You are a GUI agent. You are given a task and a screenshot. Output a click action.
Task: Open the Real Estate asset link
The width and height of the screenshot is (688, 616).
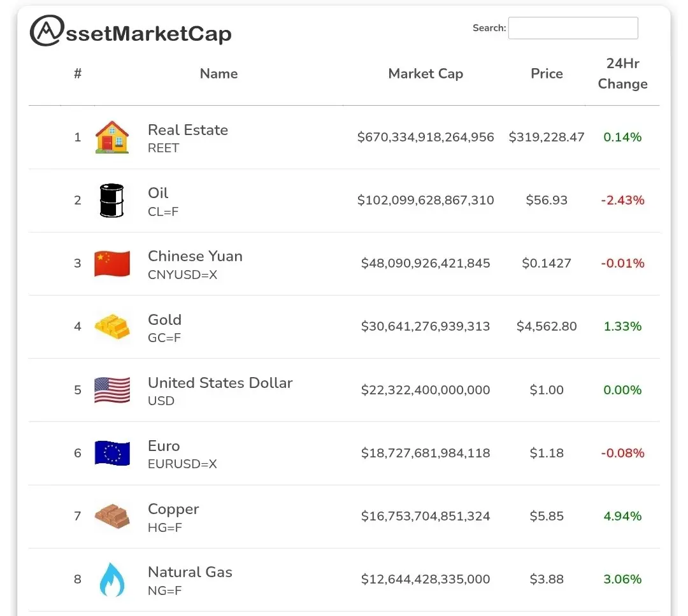(188, 130)
